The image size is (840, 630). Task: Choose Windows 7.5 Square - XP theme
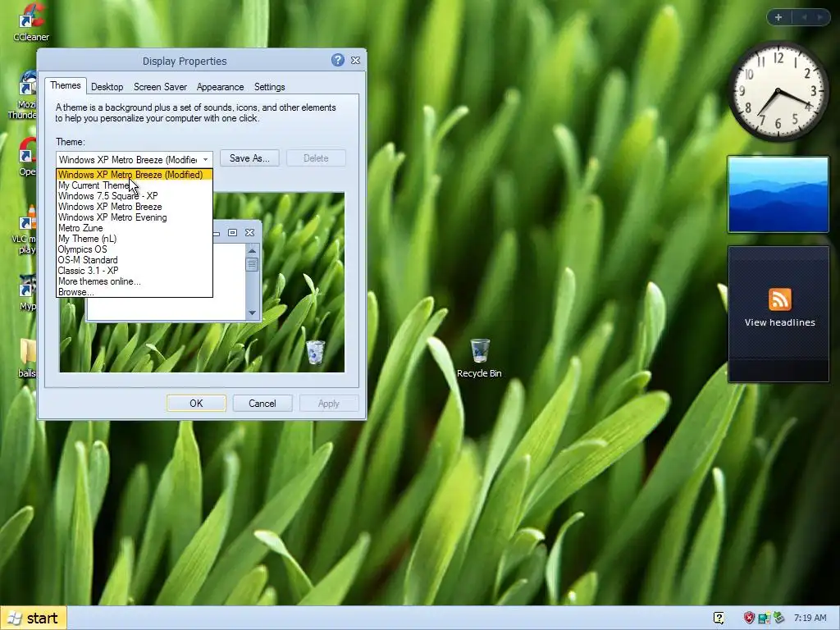[135, 196]
